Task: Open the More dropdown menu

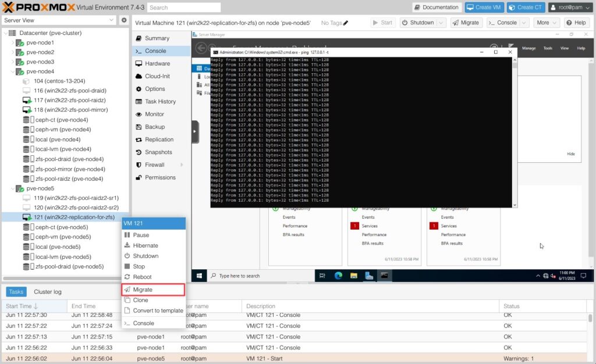Action: tap(546, 23)
